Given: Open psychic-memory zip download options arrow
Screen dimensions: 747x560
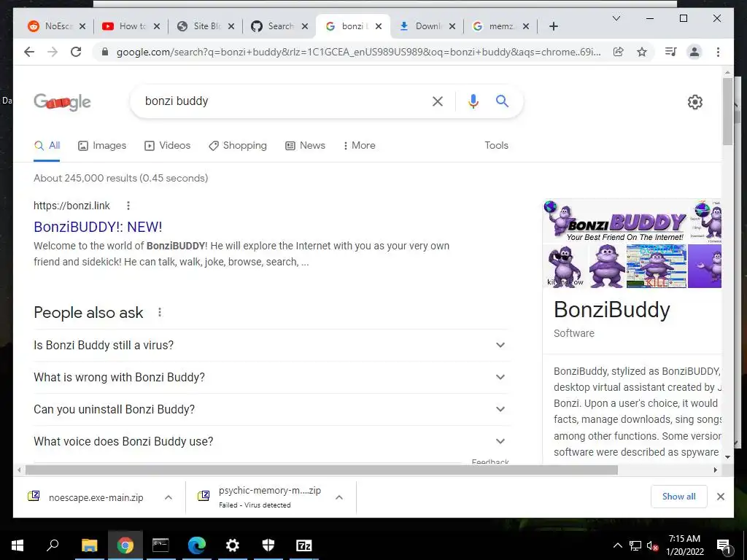Looking at the screenshot, I should (x=339, y=497).
